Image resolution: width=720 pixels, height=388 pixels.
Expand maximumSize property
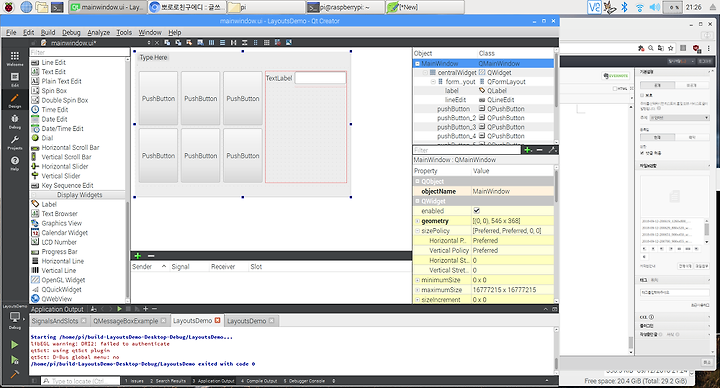pyautogui.click(x=417, y=290)
